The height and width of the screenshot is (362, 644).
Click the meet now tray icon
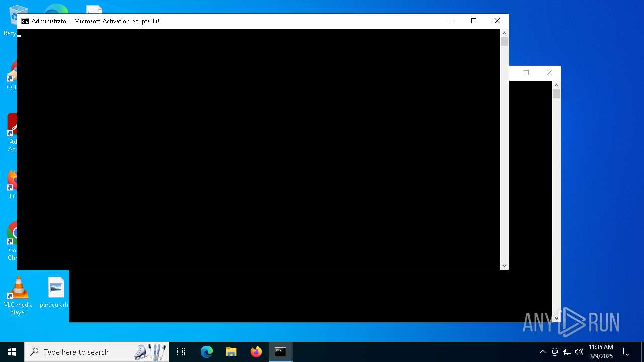(555, 352)
